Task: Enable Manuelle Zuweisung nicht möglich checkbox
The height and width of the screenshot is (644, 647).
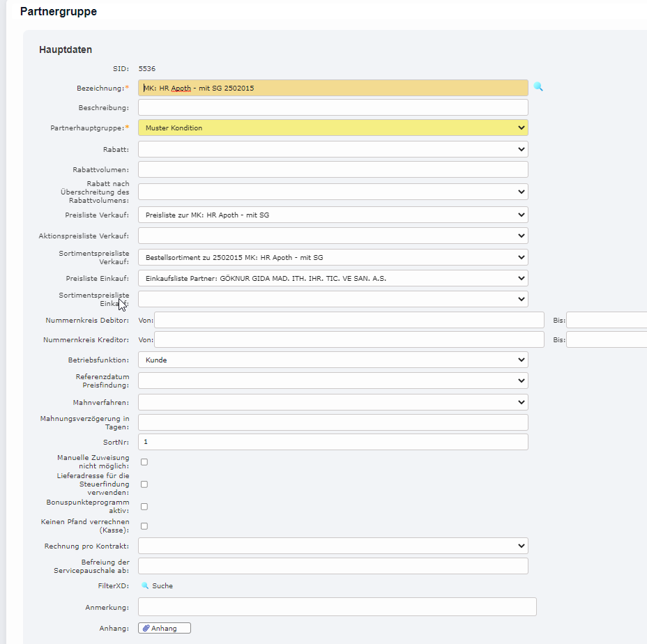Action: pos(144,462)
